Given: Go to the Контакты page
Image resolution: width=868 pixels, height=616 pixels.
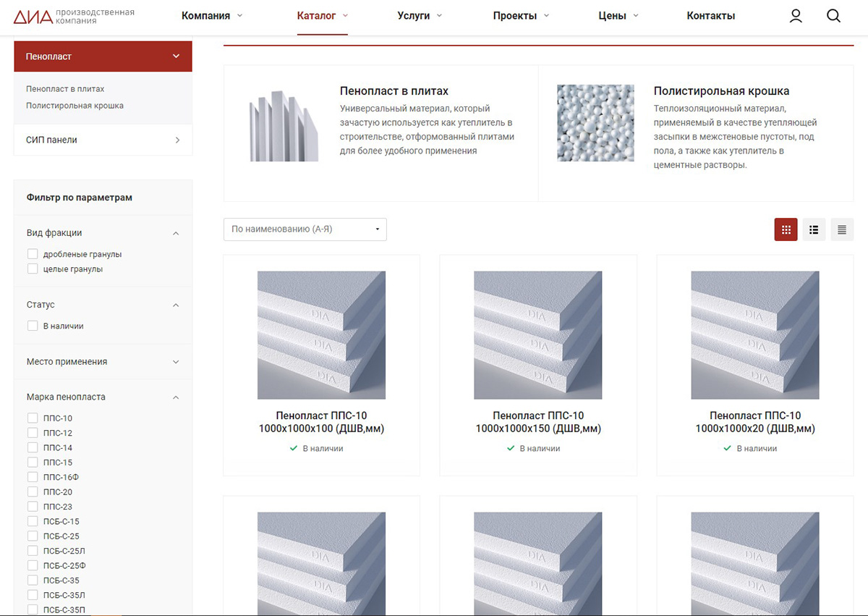Looking at the screenshot, I should [710, 16].
